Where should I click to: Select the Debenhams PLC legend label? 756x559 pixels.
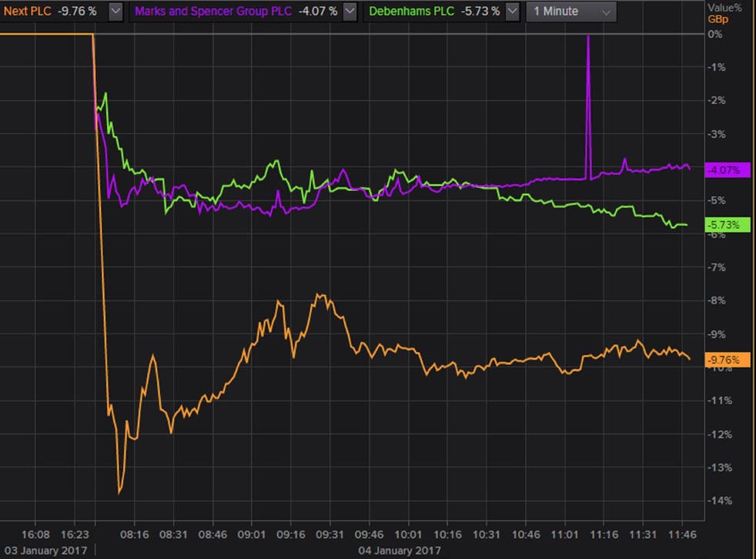(x=411, y=12)
